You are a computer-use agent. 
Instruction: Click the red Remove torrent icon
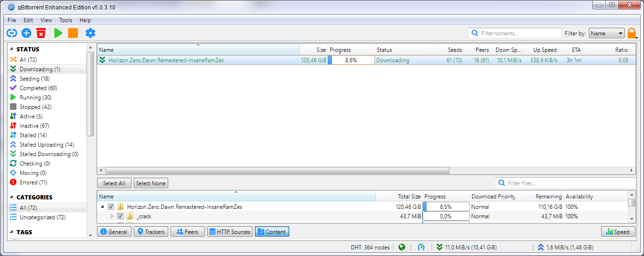click(41, 33)
